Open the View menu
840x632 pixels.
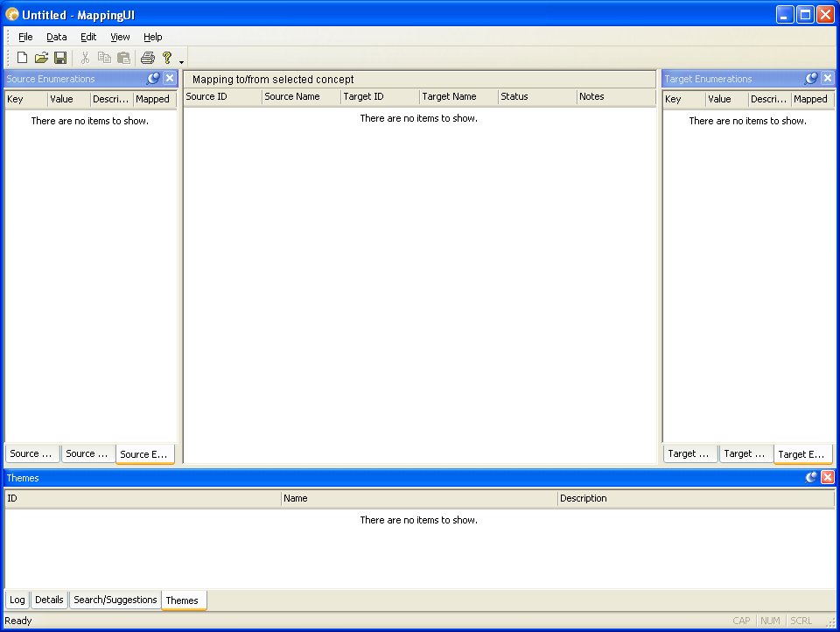[x=120, y=37]
